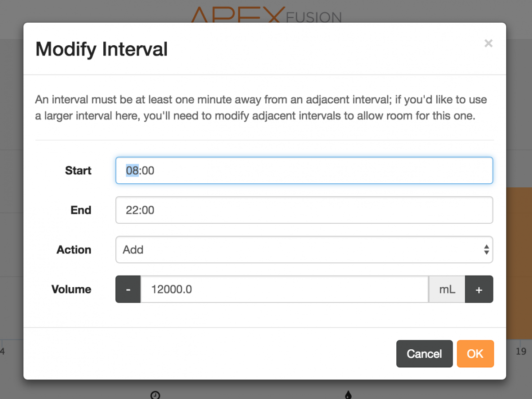The height and width of the screenshot is (399, 532).
Task: Click the 19 hour axis marker
Action: point(521,352)
